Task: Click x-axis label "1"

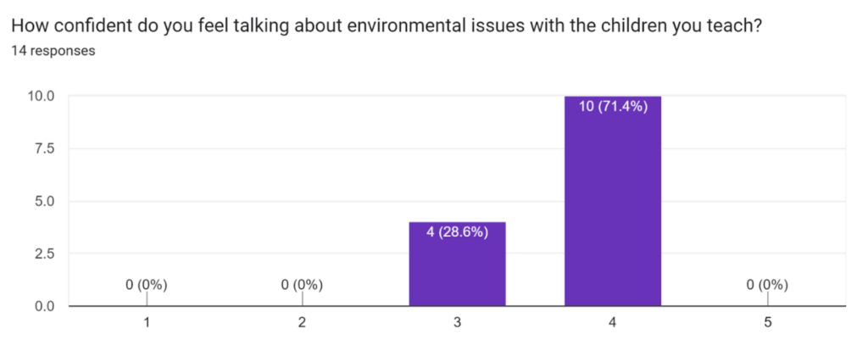Action: point(147,323)
